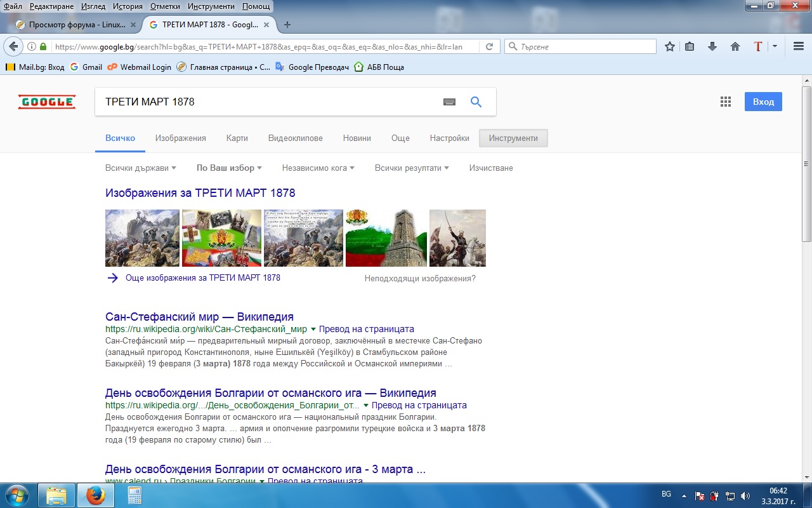Open the Файл menu
This screenshot has height=508, width=812.
[13, 6]
